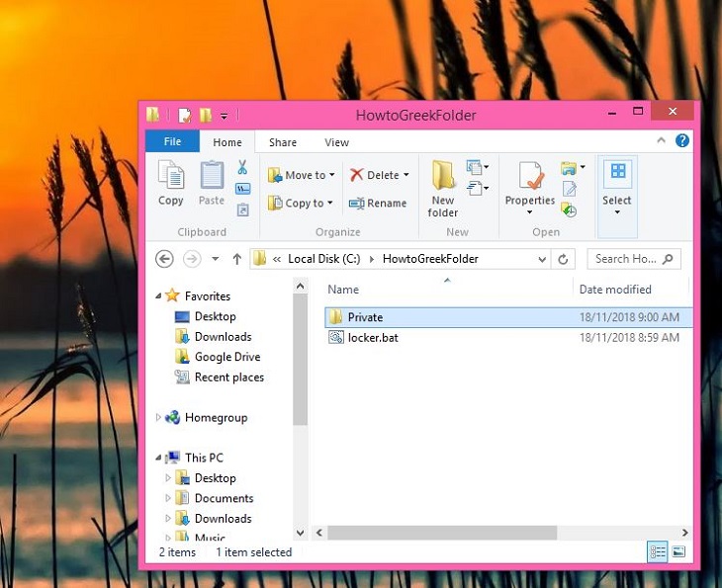This screenshot has height=588, width=722.
Task: Open the Delete options dropdown
Action: coord(406,175)
